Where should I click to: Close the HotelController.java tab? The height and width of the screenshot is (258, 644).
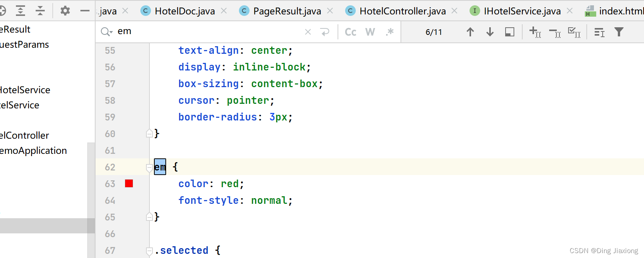454,11
